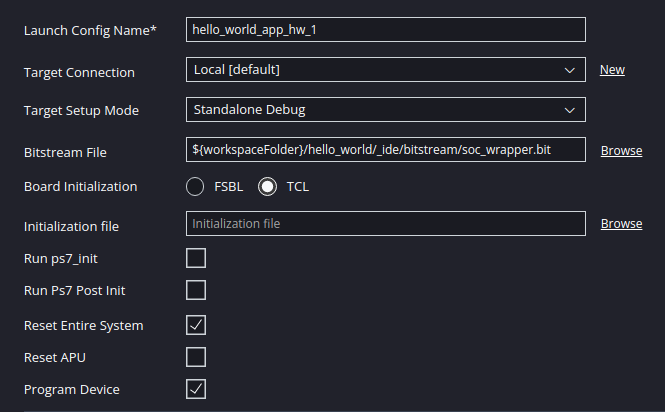Click into the Launch Config Name field
This screenshot has width=665, height=412.
385,30
